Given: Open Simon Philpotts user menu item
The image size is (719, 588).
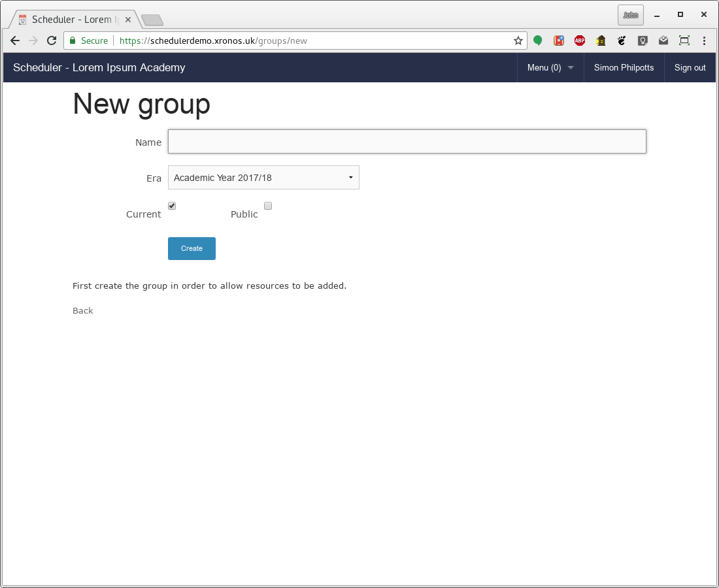Looking at the screenshot, I should [x=624, y=67].
